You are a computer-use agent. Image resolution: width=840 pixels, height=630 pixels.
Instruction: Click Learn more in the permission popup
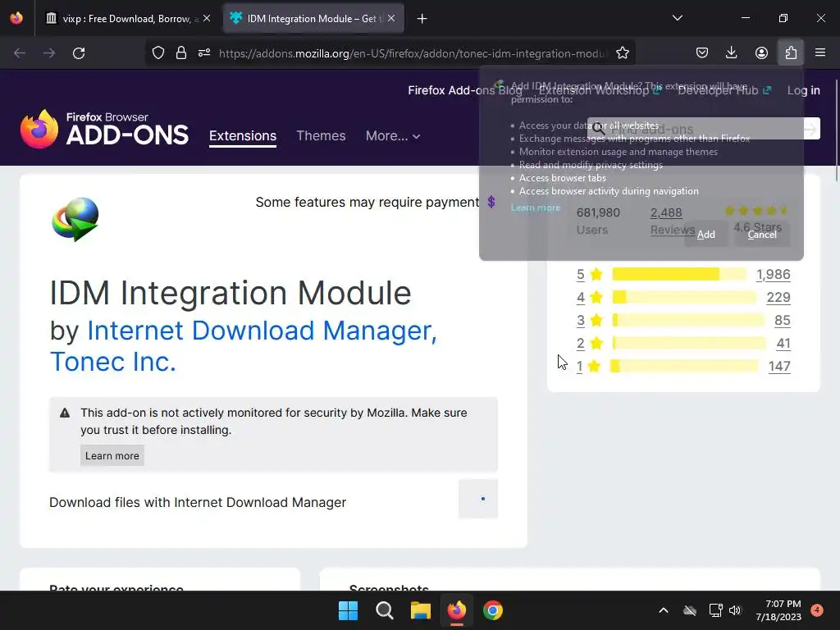point(535,208)
